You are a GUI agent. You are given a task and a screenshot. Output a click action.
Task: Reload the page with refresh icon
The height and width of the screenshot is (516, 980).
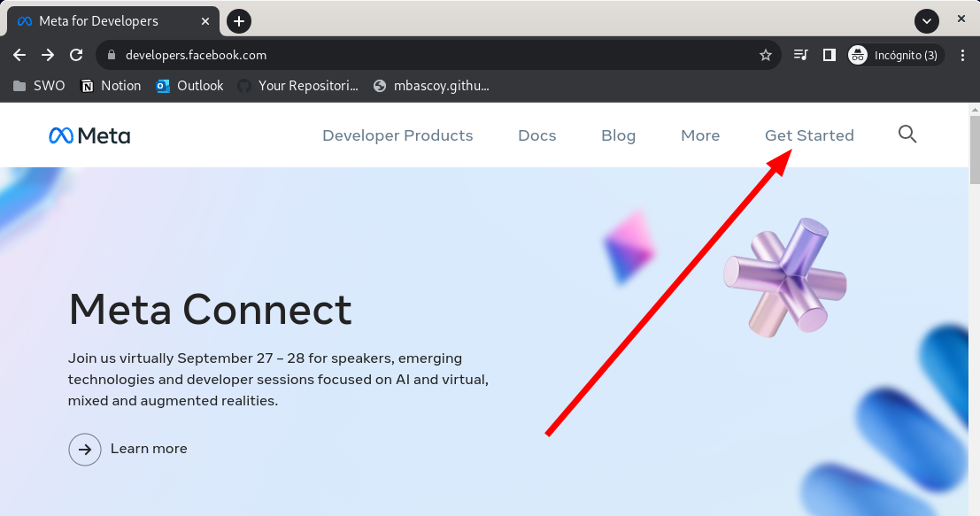[x=76, y=55]
